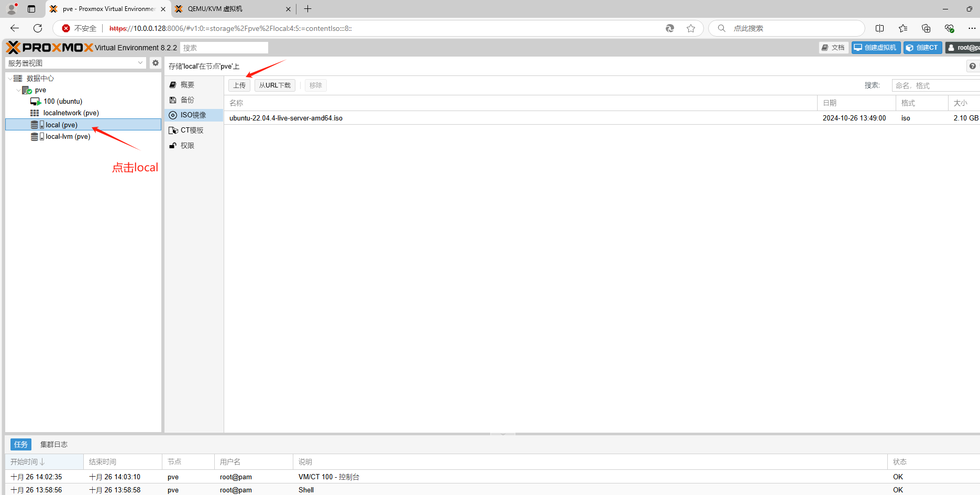
Task: Open browser collections icon
Action: (926, 28)
